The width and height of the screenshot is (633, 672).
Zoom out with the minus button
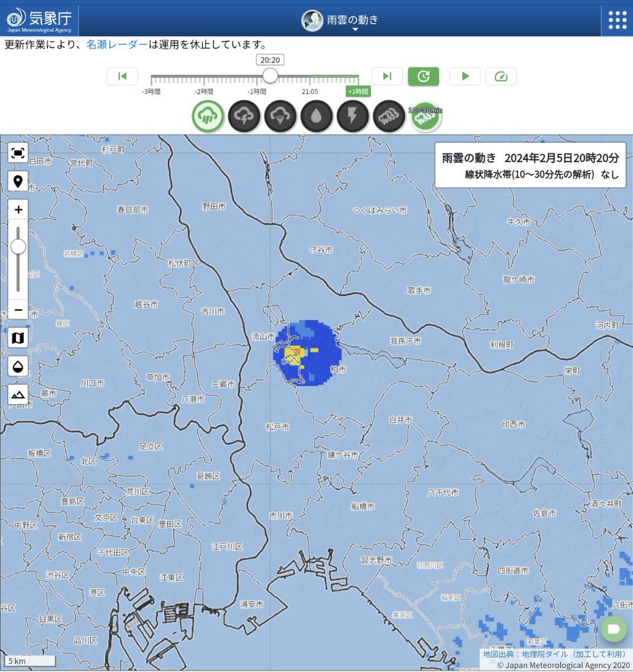click(x=18, y=309)
